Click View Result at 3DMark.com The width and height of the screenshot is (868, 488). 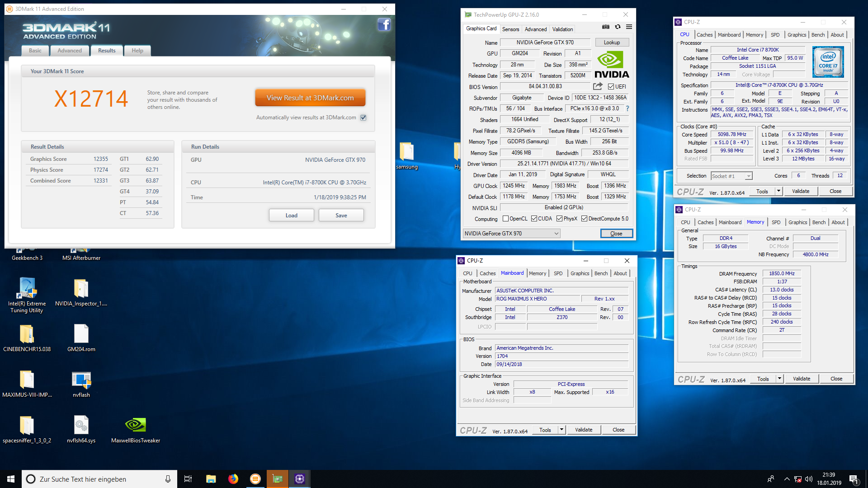coord(310,98)
